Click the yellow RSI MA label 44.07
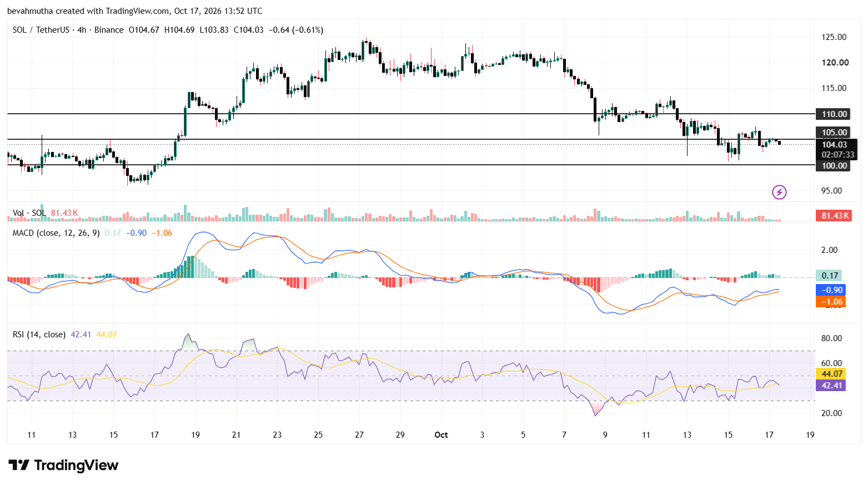This screenshot has height=486, width=868. pos(831,374)
